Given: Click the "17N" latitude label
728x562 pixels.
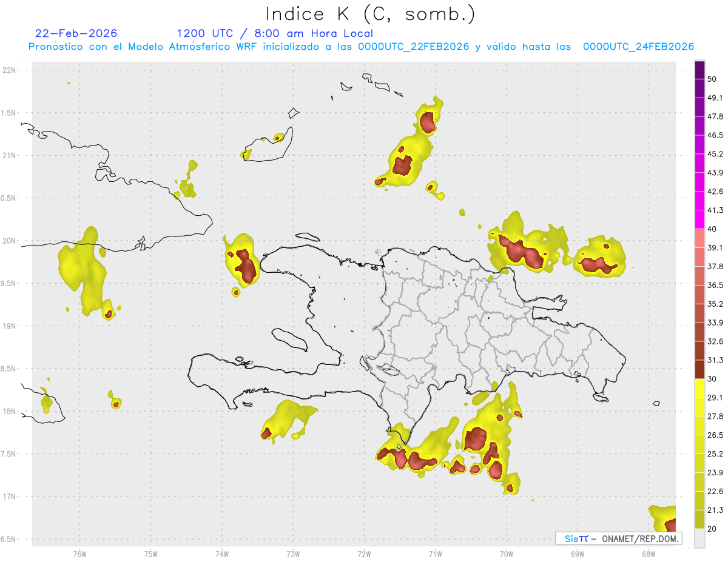Looking at the screenshot, I should click(10, 497).
